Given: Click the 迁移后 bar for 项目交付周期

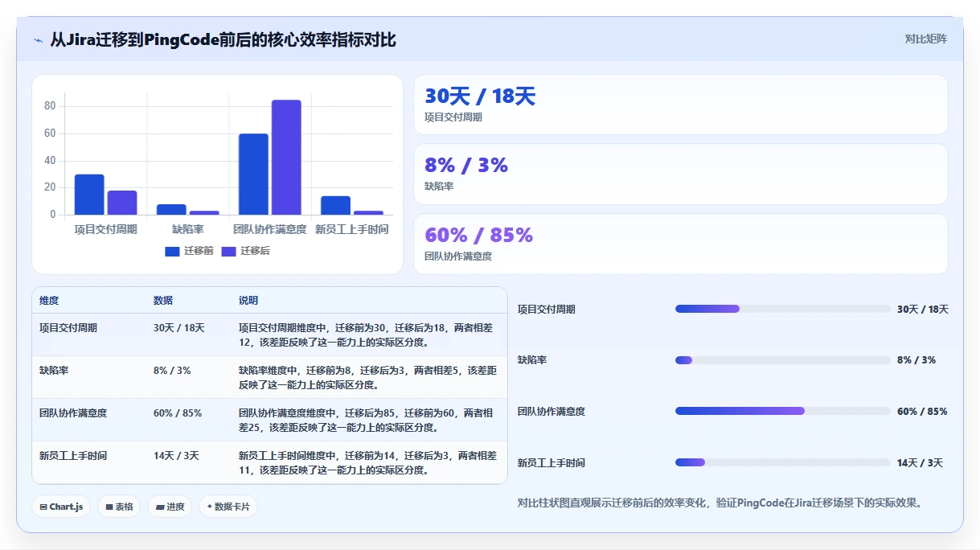Looking at the screenshot, I should tap(122, 203).
